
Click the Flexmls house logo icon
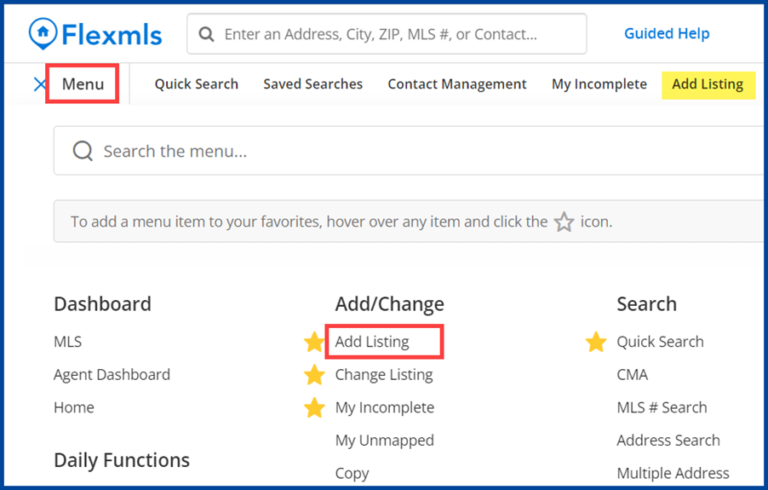coord(43,34)
